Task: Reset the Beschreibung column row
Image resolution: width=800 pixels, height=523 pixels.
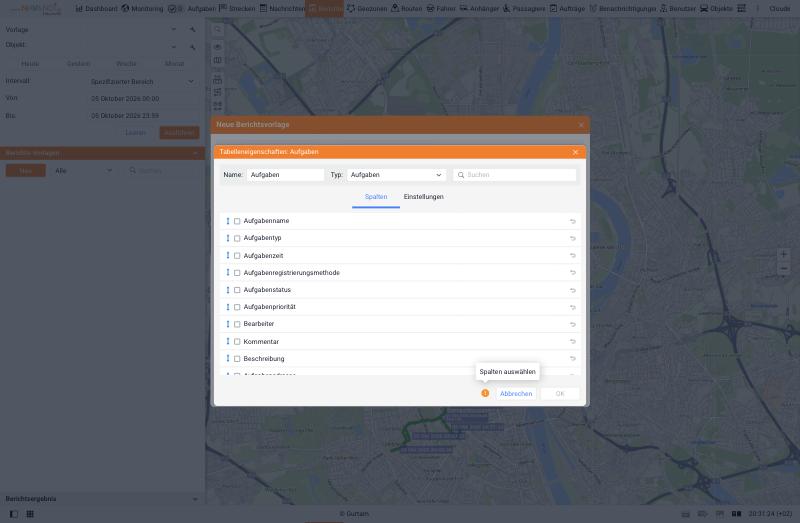Action: [x=572, y=359]
